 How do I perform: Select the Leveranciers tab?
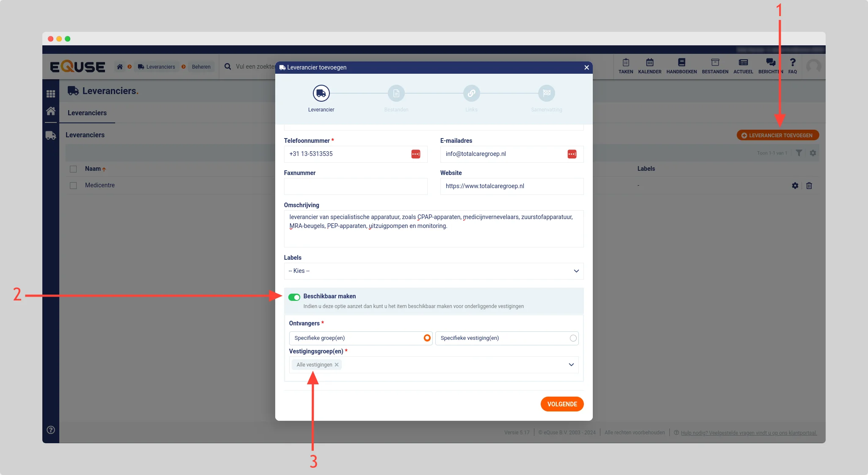click(87, 113)
